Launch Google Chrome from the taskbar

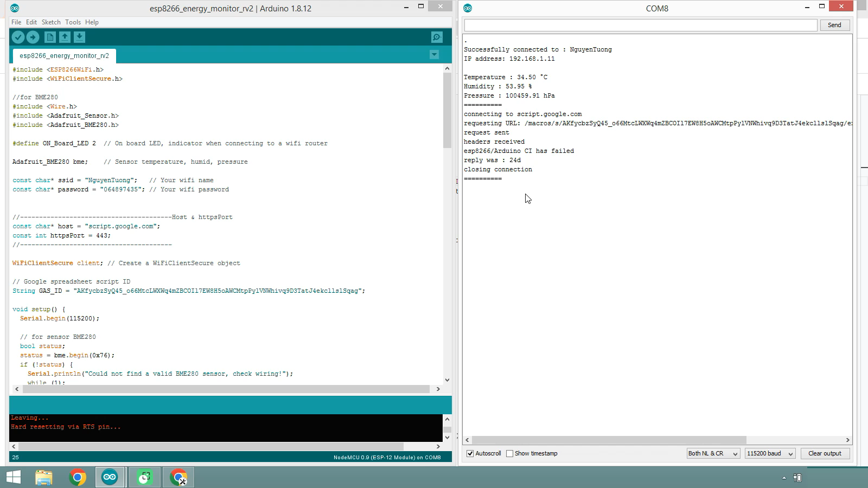[78, 477]
